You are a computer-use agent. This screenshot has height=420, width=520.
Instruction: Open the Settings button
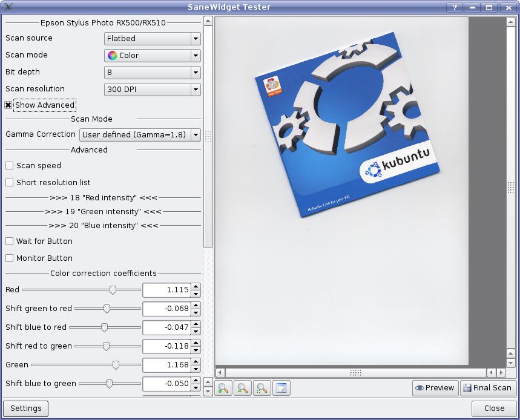pyautogui.click(x=26, y=409)
